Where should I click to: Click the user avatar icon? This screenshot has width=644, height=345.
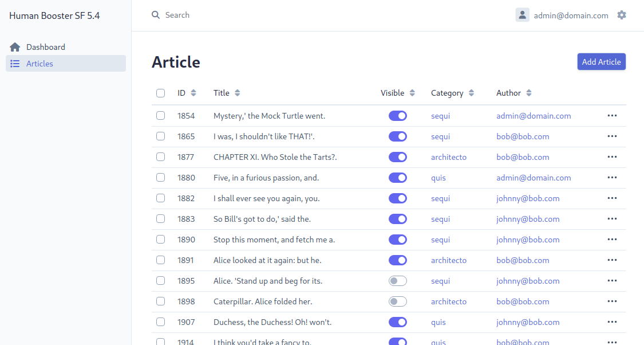(x=523, y=15)
